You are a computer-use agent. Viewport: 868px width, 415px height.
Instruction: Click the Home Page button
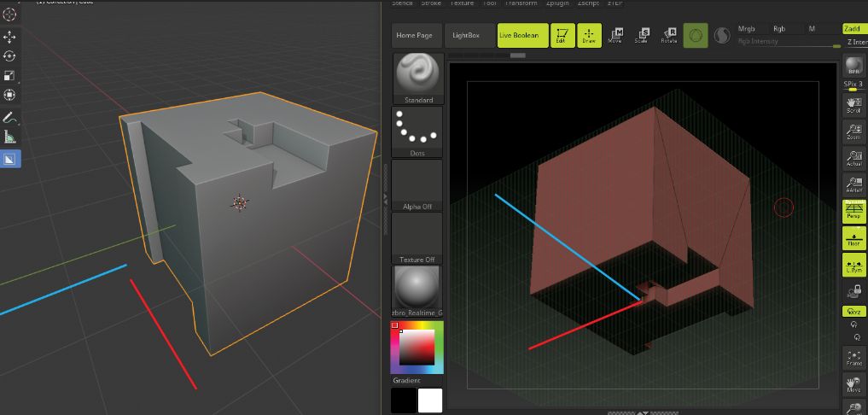414,35
